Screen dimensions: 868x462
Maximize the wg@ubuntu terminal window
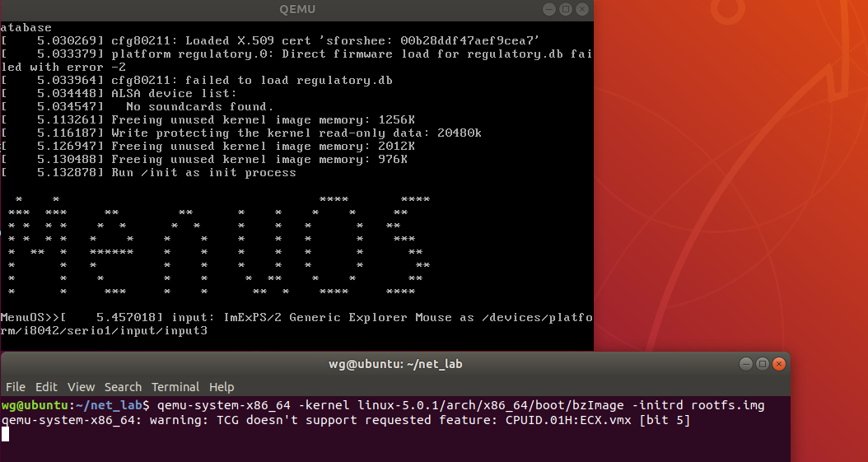(x=763, y=363)
